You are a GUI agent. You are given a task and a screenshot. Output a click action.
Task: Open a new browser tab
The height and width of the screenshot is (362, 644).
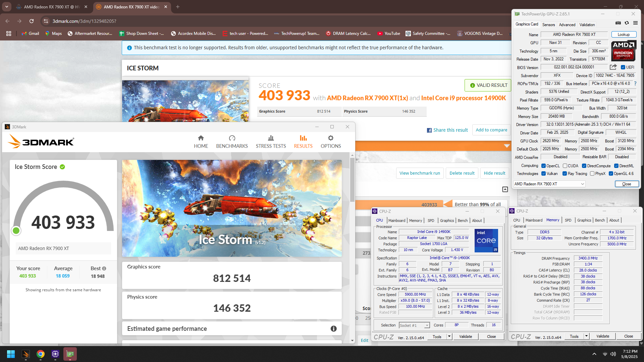click(178, 7)
